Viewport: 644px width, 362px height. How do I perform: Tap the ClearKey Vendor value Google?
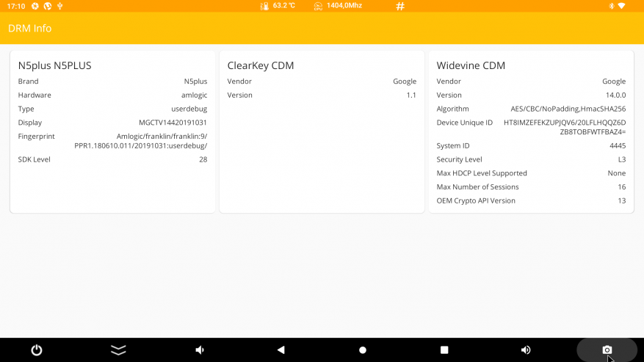[x=405, y=82]
